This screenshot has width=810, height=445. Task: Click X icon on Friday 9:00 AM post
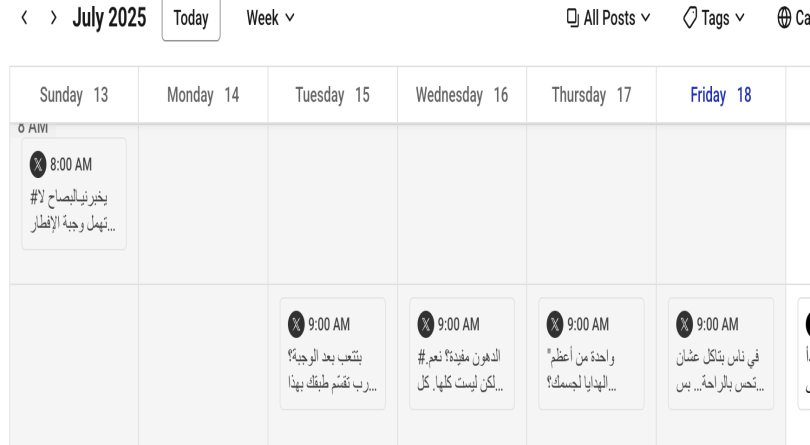tap(684, 324)
